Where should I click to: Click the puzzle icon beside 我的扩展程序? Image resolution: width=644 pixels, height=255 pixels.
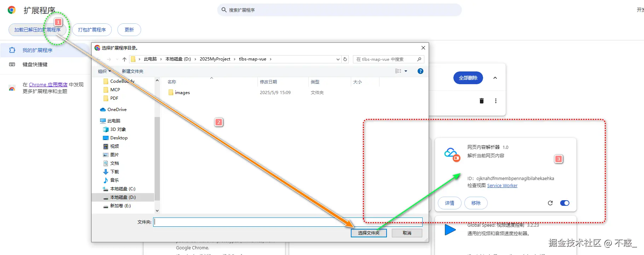(12, 50)
